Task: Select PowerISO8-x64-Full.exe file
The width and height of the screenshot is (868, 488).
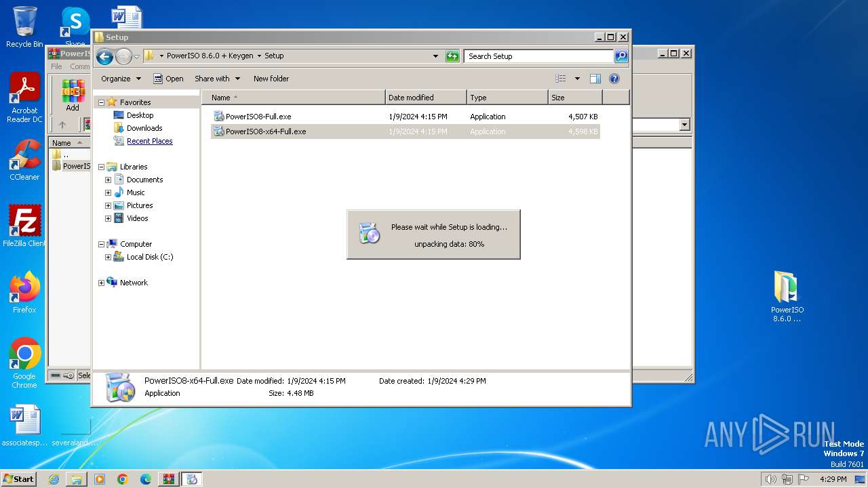Action: coord(406,131)
